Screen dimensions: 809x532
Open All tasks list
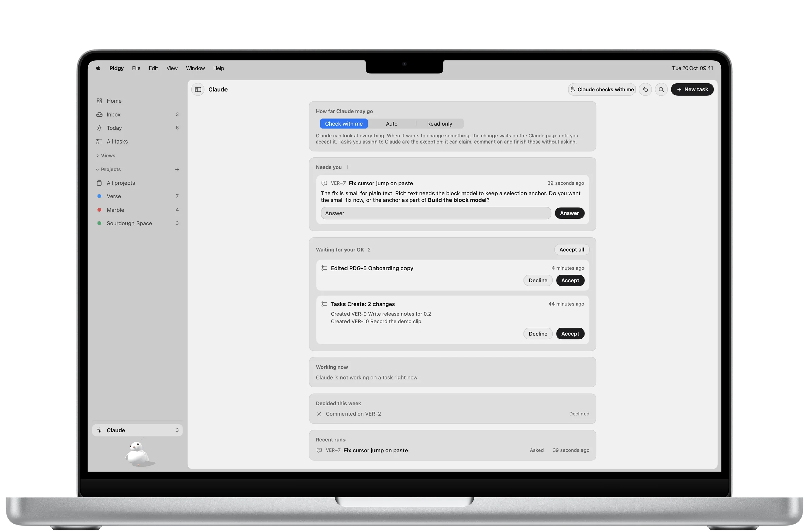pyautogui.click(x=137, y=141)
